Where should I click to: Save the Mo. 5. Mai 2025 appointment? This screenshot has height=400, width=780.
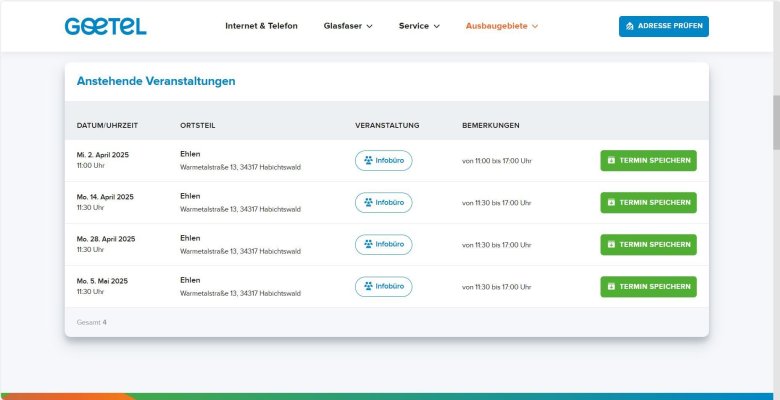tap(648, 287)
